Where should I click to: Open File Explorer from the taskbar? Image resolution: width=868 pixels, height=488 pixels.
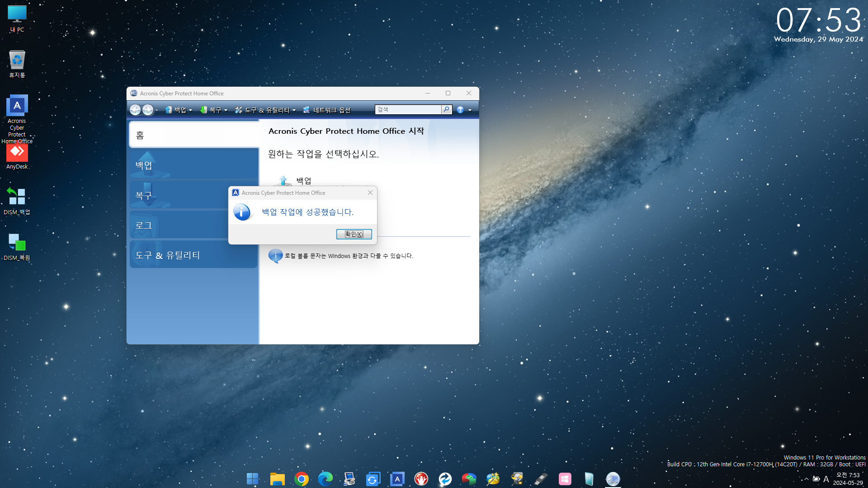point(277,479)
